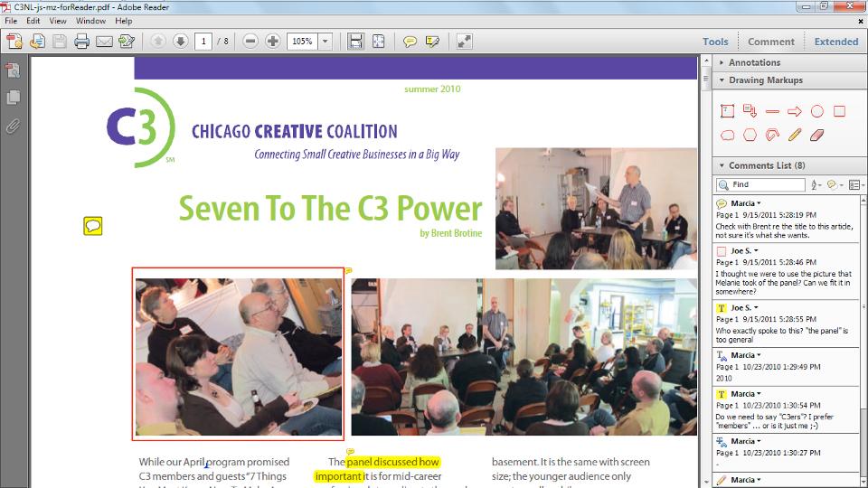This screenshot has width=868, height=488.
Task: Open the Page Thumbnails panel in the left sidebar
Action: tap(13, 98)
